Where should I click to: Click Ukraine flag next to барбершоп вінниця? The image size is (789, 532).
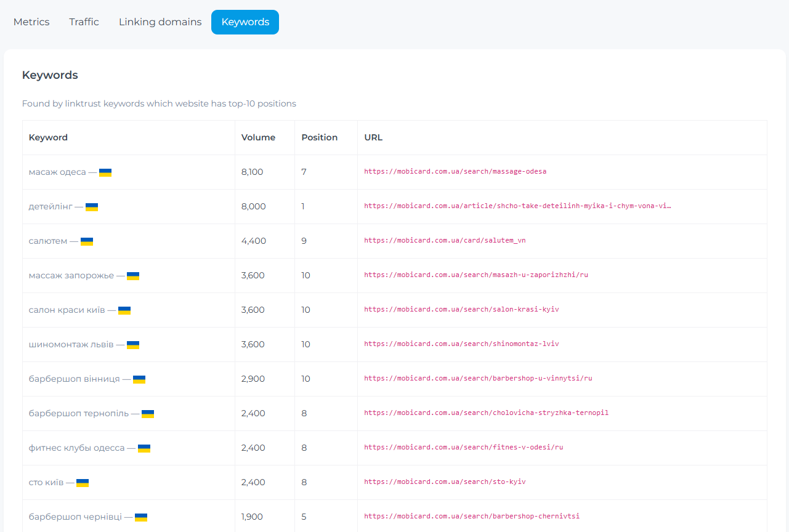139,379
